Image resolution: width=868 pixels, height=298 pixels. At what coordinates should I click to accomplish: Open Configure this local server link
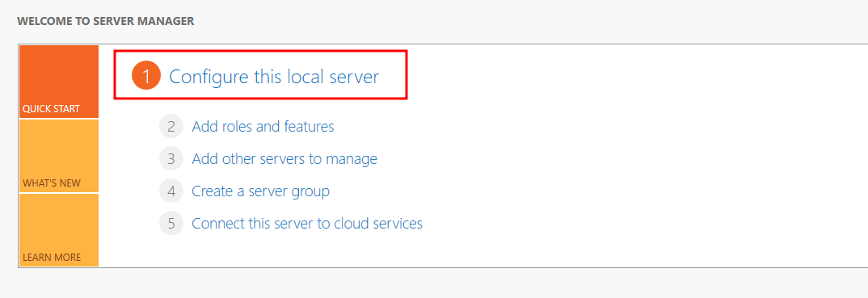(x=274, y=76)
